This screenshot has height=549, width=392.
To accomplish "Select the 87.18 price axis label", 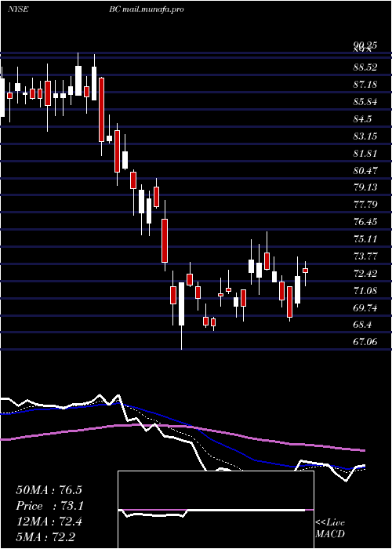I will pos(365,85).
